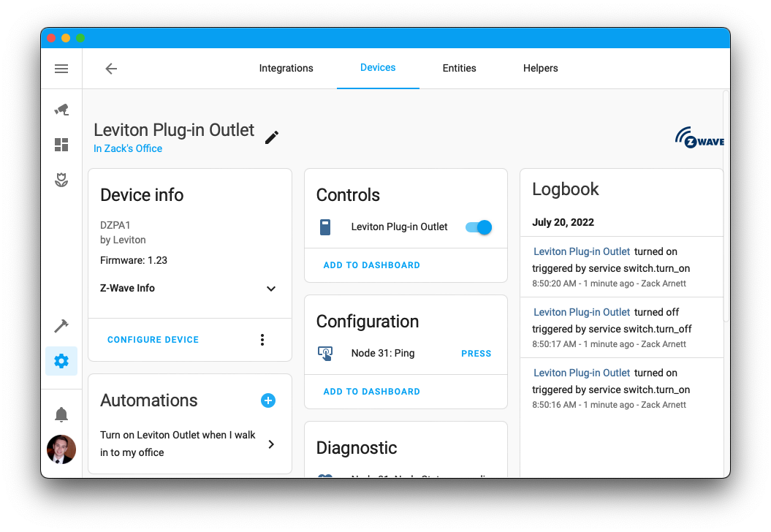771x532 pixels.
Task: Open the camera icon in the sidebar
Action: click(61, 109)
